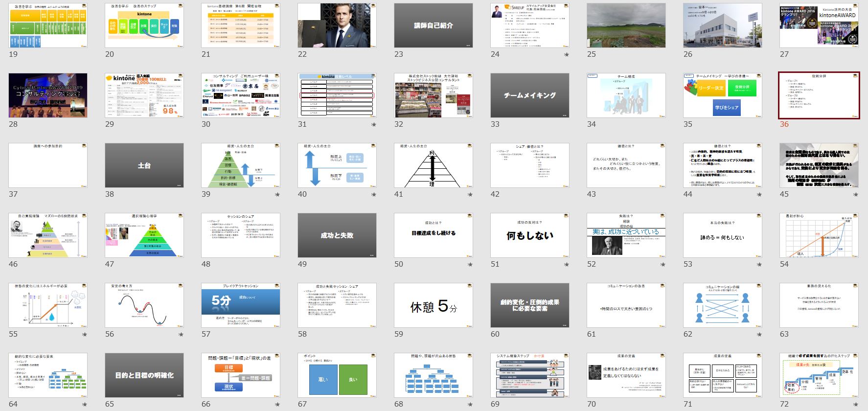The image size is (868, 411).
Task: Select the 休憩 5分 break slide
Action: tap(434, 305)
